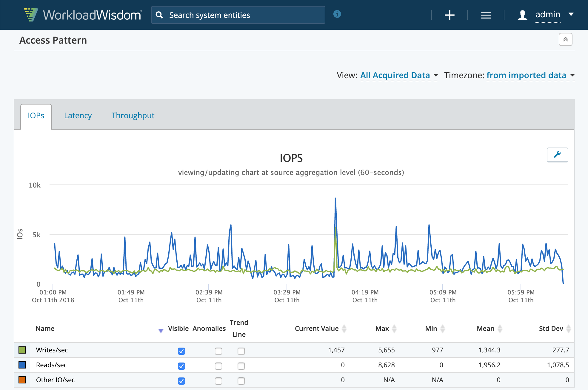Click the Visible column header
Image resolution: width=588 pixels, height=390 pixels.
pos(178,328)
